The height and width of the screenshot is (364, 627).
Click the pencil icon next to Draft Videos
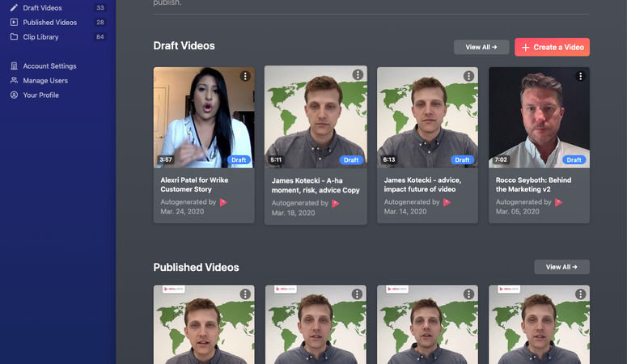[14, 7]
